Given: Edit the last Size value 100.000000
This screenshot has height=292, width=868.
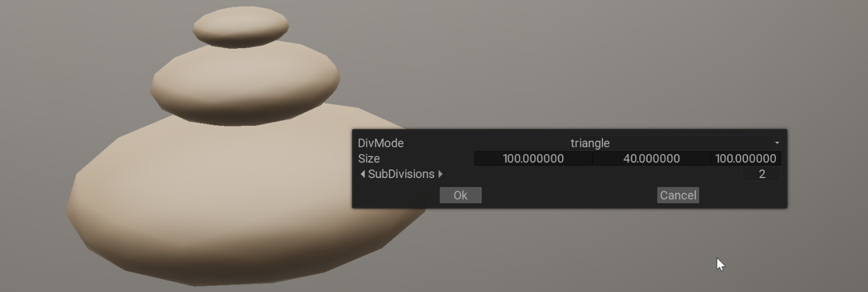Looking at the screenshot, I should (746, 159).
